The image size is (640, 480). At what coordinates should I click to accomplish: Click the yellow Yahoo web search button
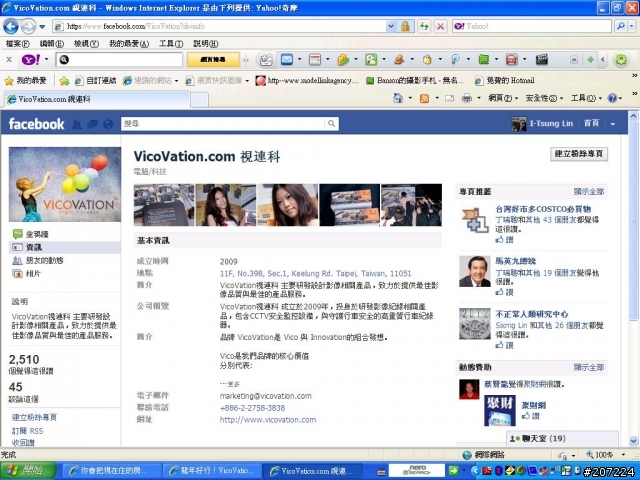click(x=213, y=60)
